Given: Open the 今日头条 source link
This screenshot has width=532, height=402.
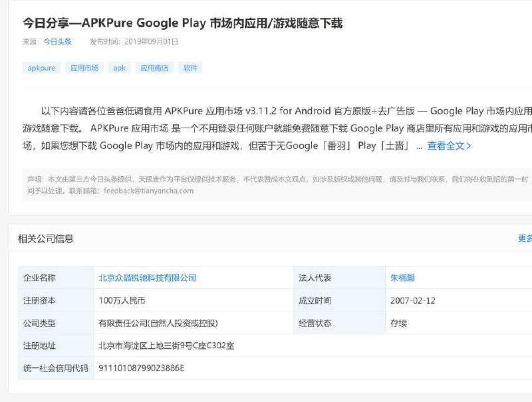Looking at the screenshot, I should pyautogui.click(x=57, y=41).
